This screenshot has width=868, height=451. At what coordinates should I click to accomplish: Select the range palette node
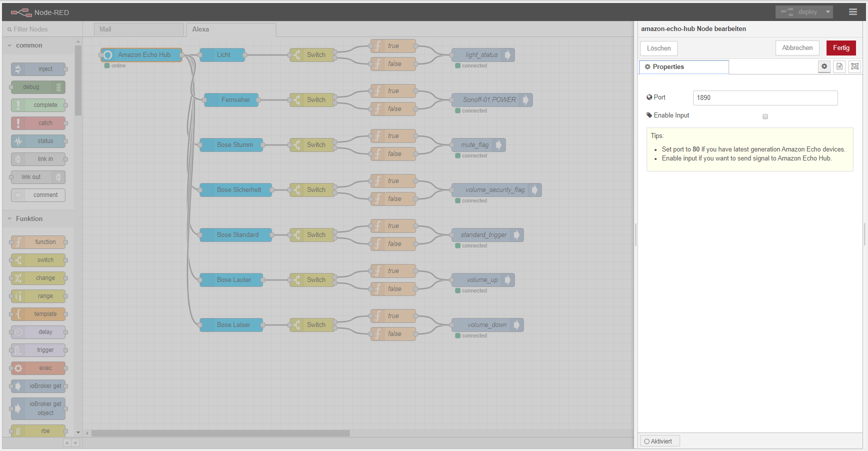click(38, 296)
